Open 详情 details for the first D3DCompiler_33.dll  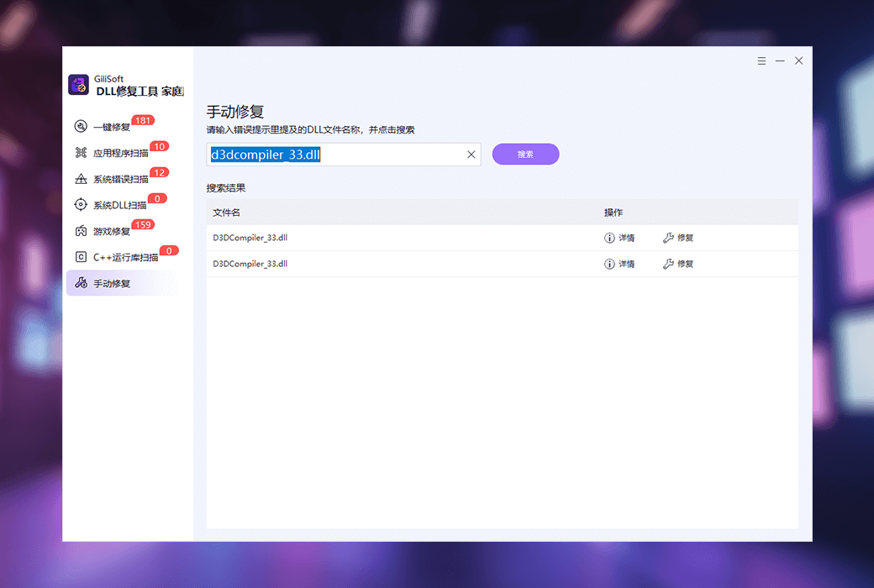[627, 238]
